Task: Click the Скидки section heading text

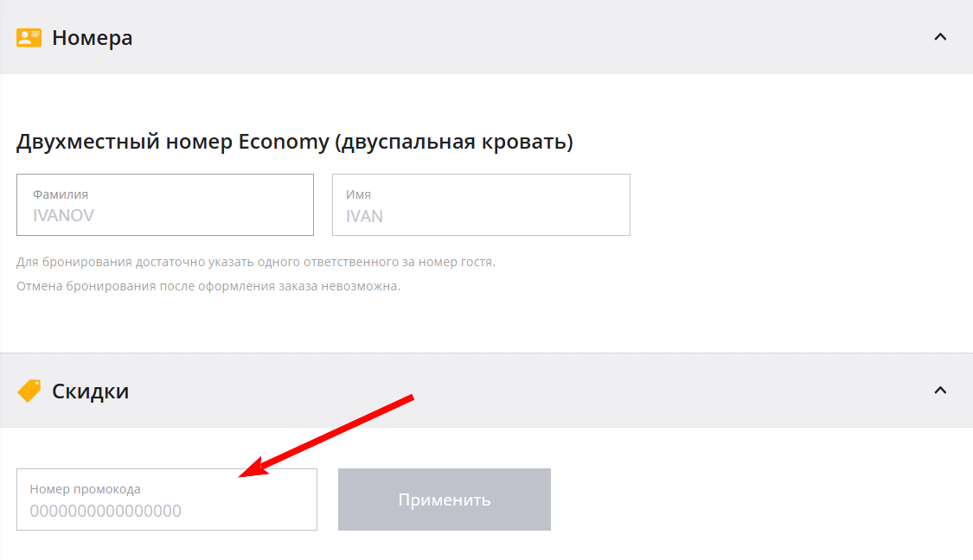Action: tap(90, 391)
